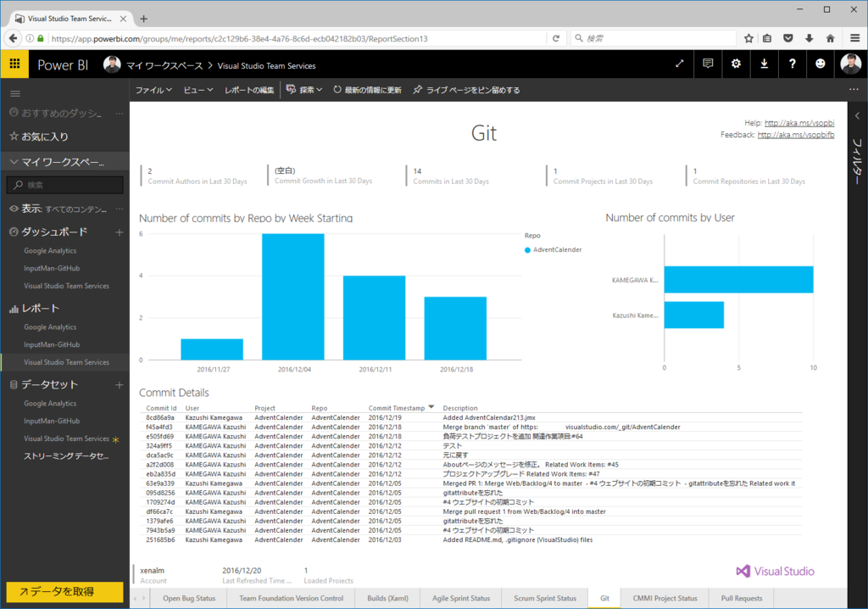This screenshot has width=868, height=609.
Task: Open the user profile picture at top right
Action: click(x=850, y=64)
